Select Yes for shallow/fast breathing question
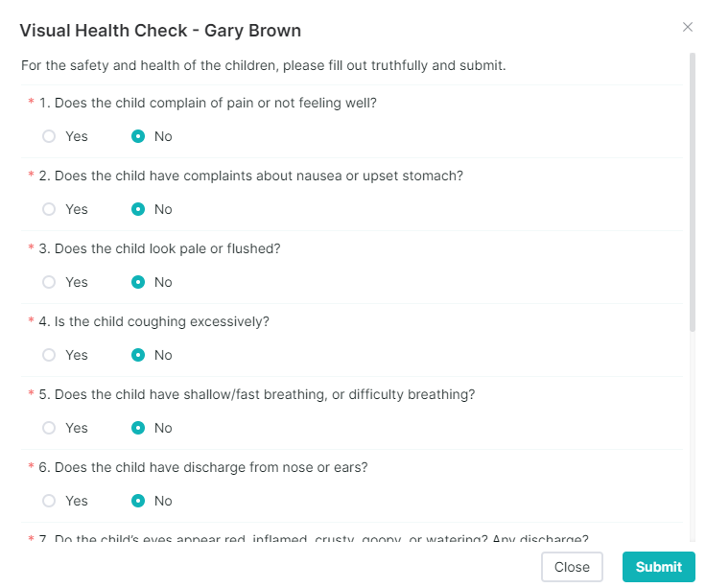 [49, 428]
